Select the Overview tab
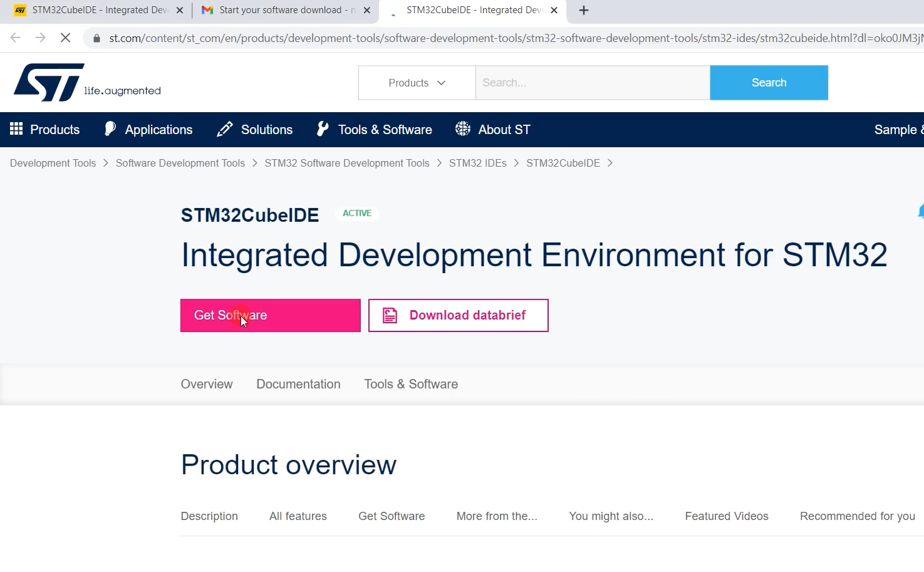 pyautogui.click(x=207, y=384)
